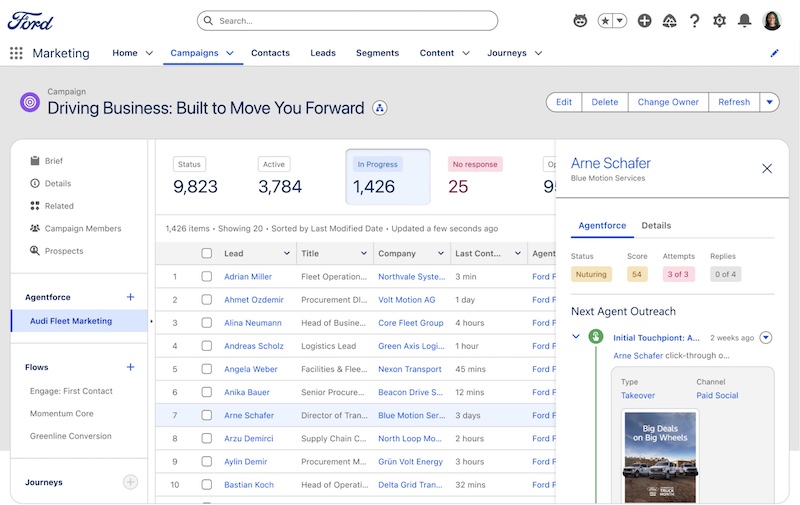Open the Initial Touchpoint actions menu arrow
Viewport: 800px width, 505px height.
[766, 337]
